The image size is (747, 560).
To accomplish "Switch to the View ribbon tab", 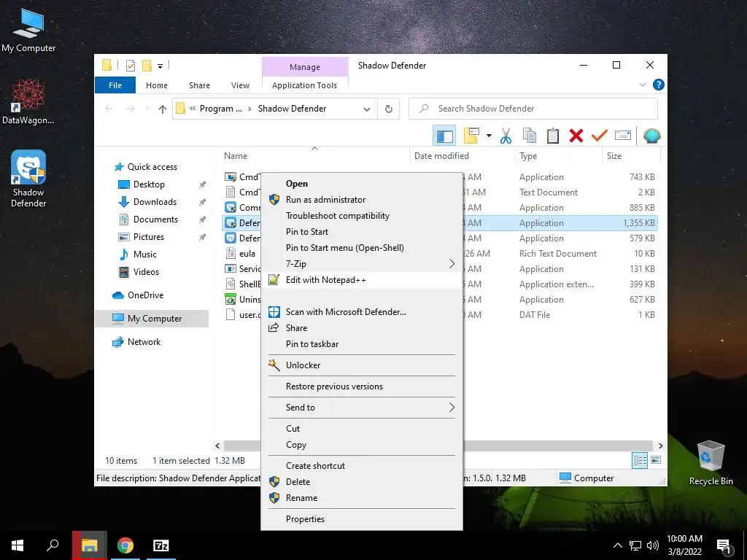I will click(x=240, y=85).
